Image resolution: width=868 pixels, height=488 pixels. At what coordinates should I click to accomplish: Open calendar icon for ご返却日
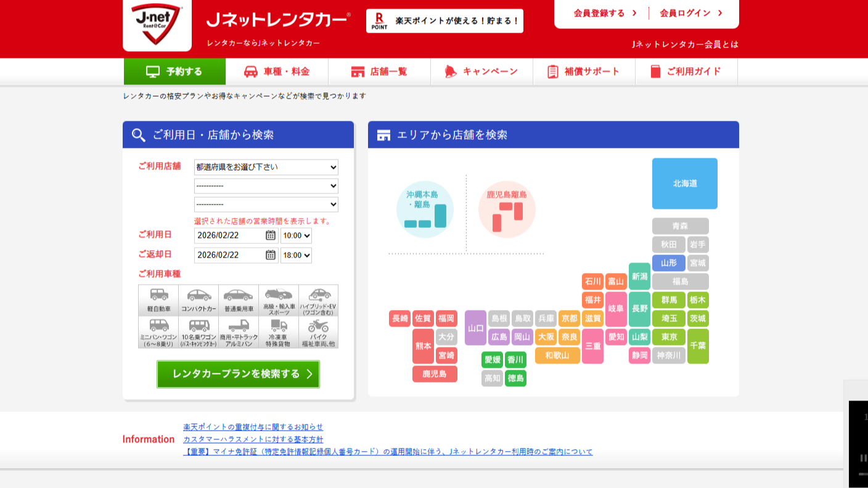[x=271, y=255]
